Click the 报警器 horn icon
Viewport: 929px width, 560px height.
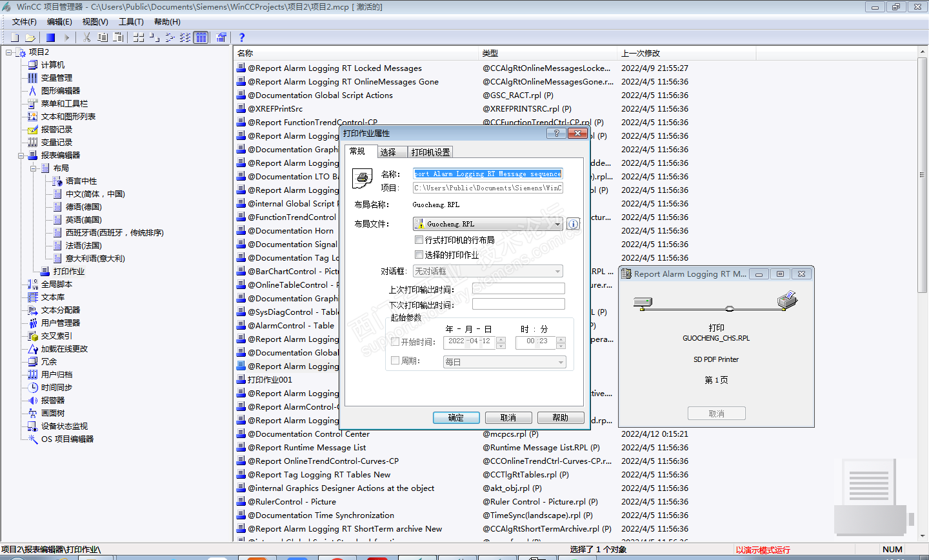click(33, 400)
